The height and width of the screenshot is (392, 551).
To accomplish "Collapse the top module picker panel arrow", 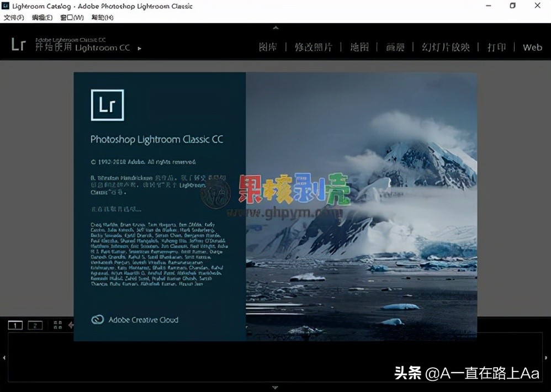I will [276, 28].
